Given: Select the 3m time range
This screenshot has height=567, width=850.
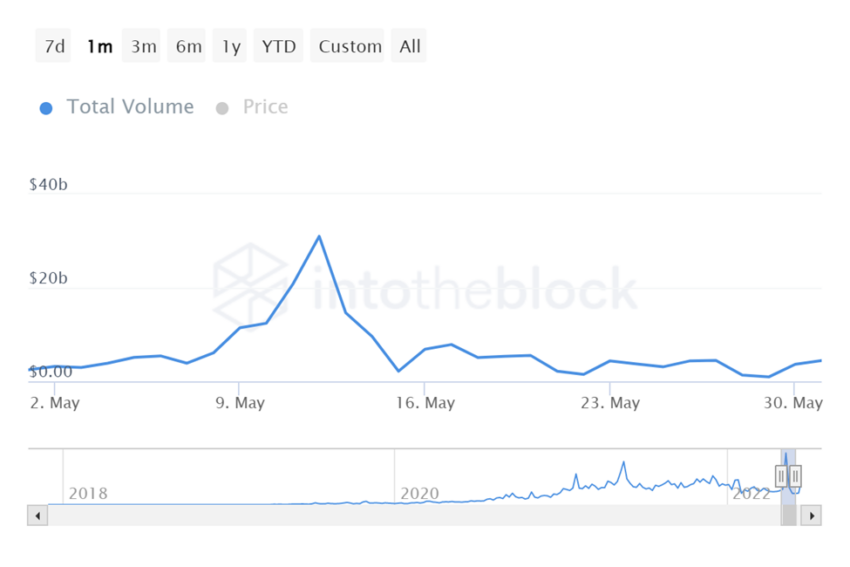Looking at the screenshot, I should tap(143, 46).
